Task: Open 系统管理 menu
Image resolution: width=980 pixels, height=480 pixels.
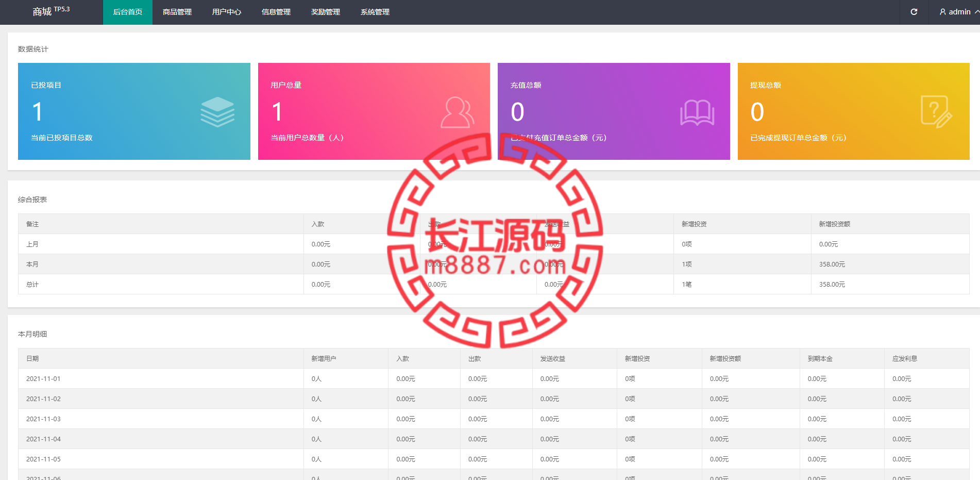Action: pyautogui.click(x=375, y=12)
